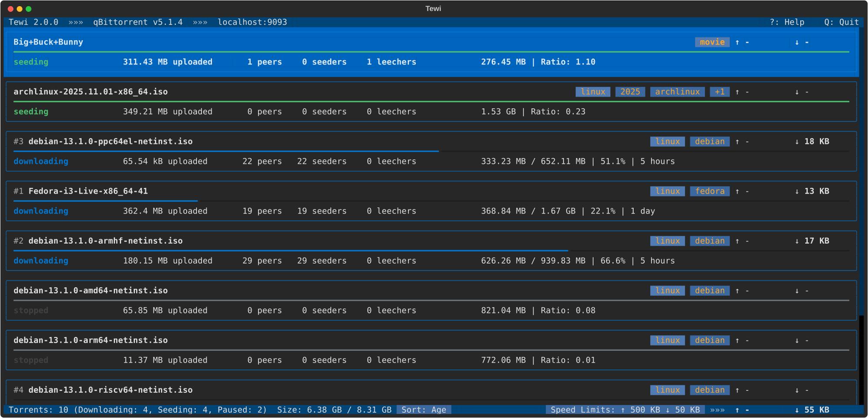Click the vertical scrollbar on the right edge
Viewport: 868px width, 418px height.
tap(861, 173)
